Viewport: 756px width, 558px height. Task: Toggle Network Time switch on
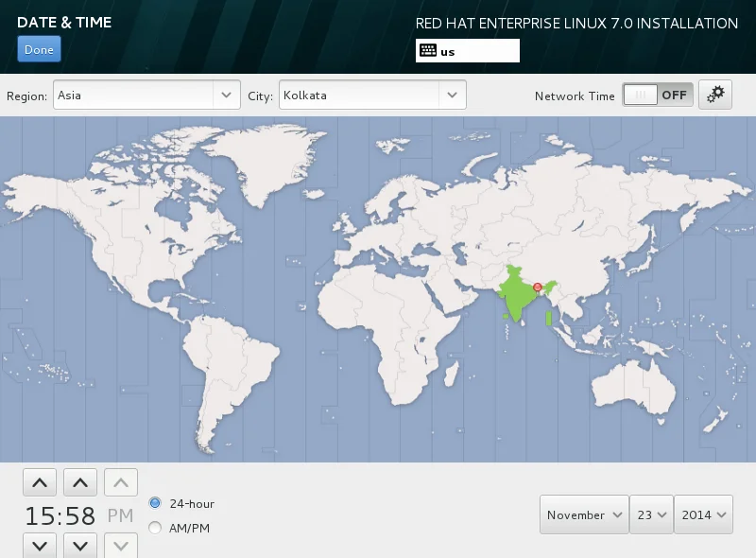point(658,95)
